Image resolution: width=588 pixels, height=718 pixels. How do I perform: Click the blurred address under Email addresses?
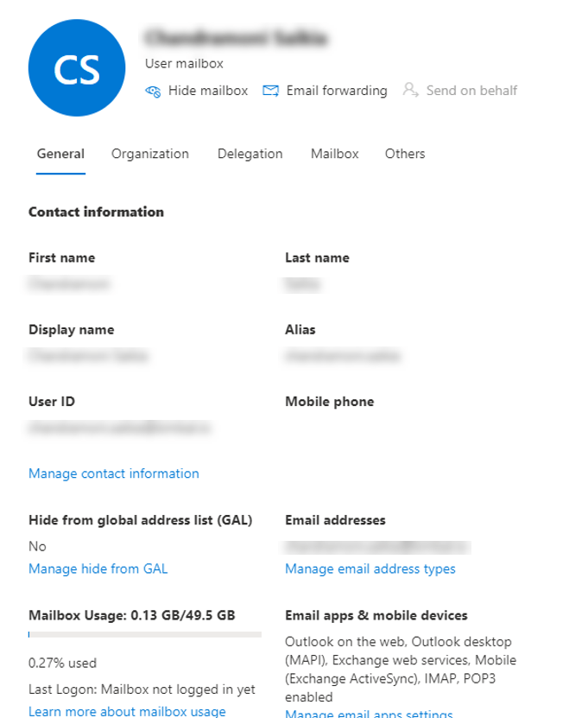(376, 546)
